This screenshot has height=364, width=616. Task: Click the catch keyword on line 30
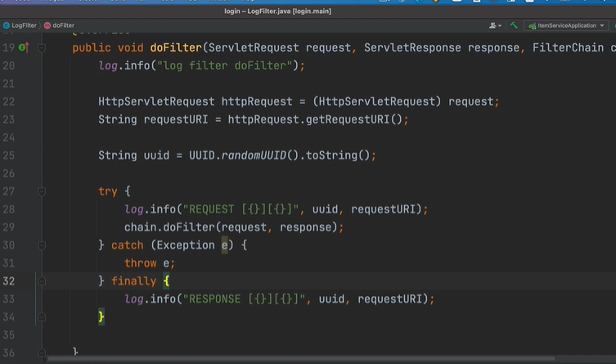128,245
